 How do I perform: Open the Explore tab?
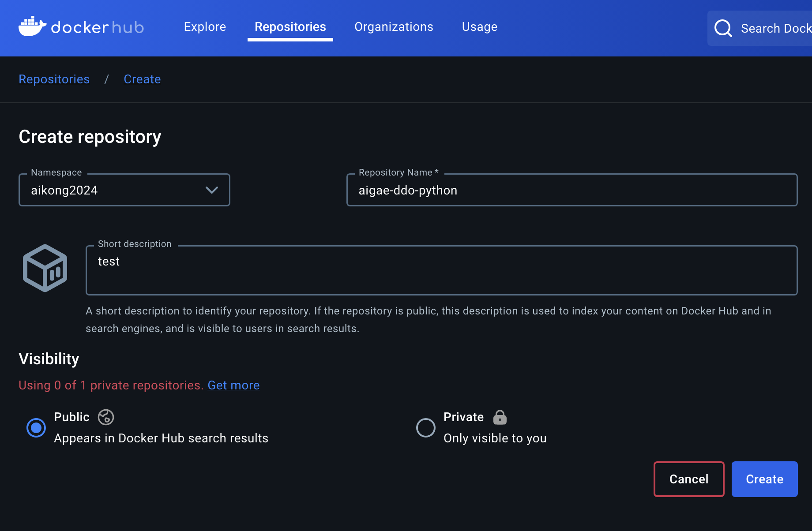205,27
